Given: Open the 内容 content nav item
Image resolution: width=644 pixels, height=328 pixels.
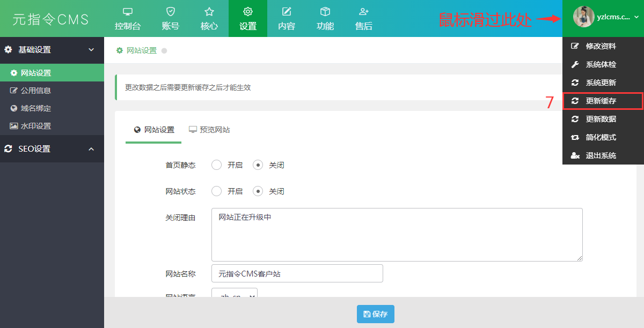Looking at the screenshot, I should [x=287, y=19].
